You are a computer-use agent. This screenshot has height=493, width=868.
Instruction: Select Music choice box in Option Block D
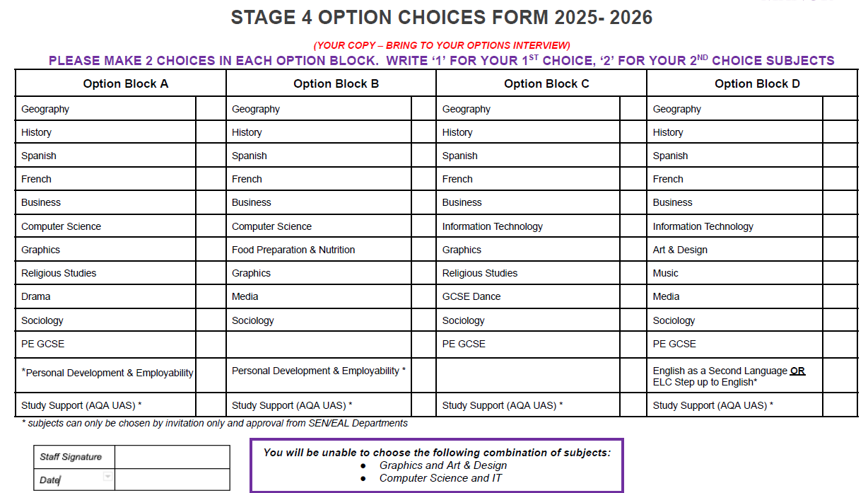pos(840,273)
